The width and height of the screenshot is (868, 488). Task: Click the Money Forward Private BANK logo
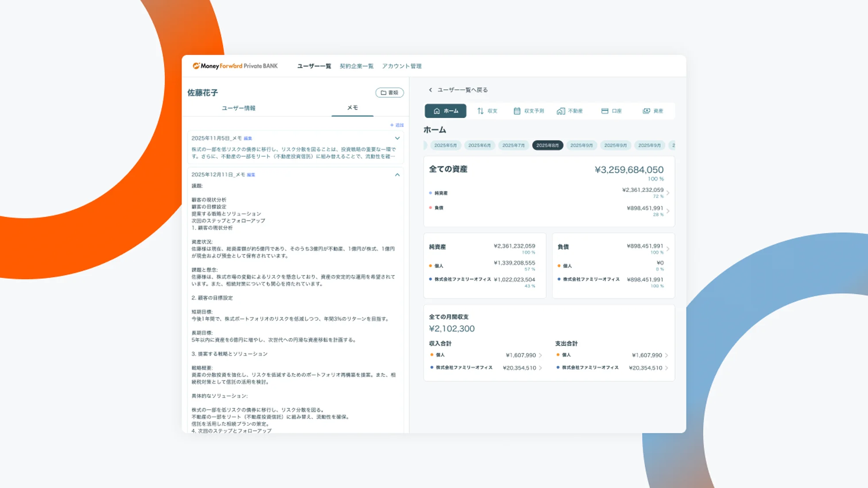pos(235,66)
